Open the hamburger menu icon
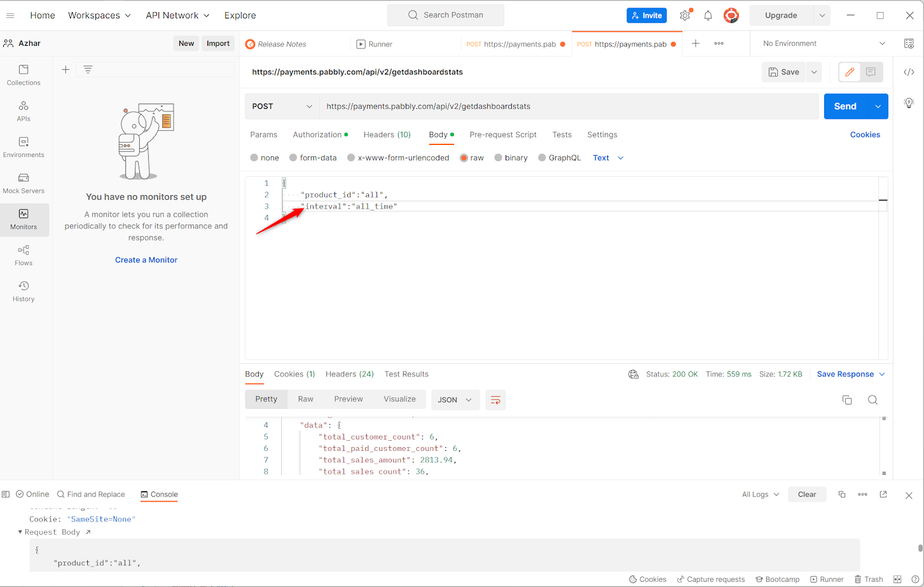The width and height of the screenshot is (924, 587). pos(11,15)
